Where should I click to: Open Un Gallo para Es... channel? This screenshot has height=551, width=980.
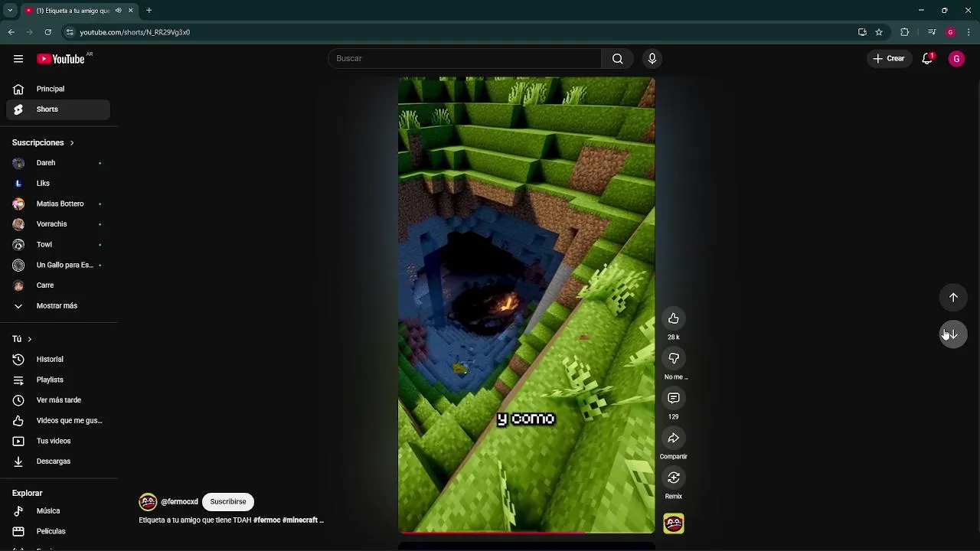coord(58,265)
